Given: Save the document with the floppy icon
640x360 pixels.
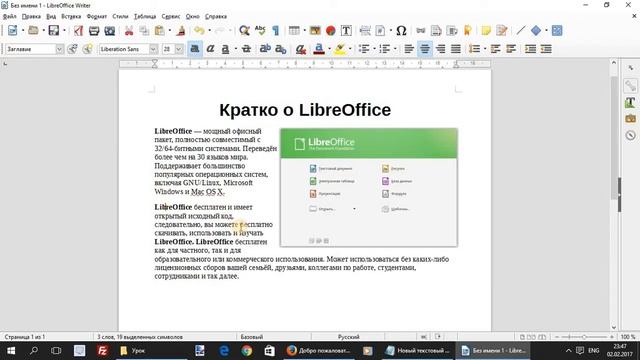Looking at the screenshot, I should [53, 31].
